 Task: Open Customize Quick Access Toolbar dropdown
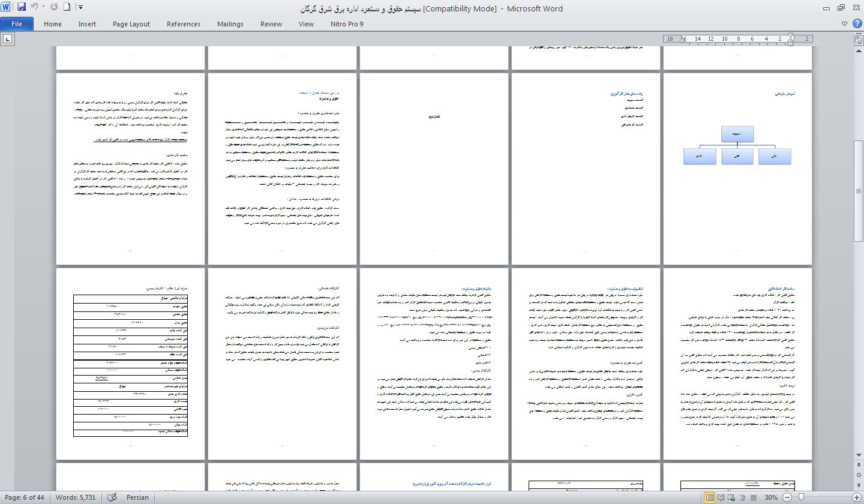(81, 8)
